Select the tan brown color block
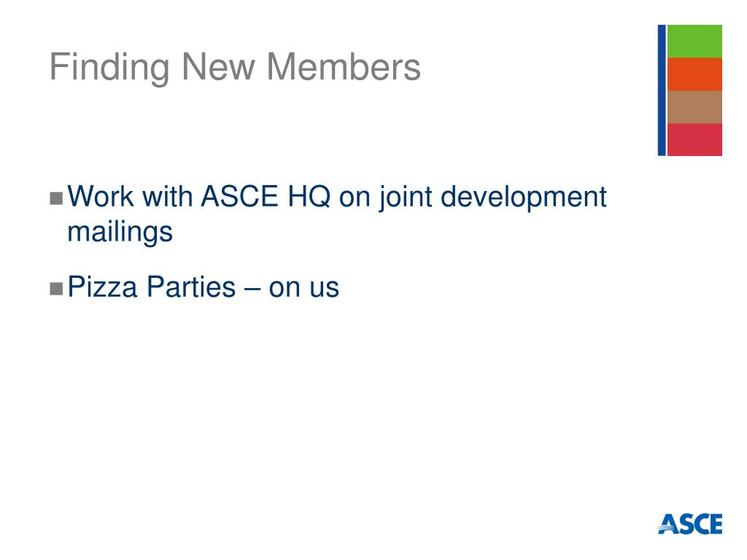This screenshot has width=747, height=560. [x=694, y=107]
